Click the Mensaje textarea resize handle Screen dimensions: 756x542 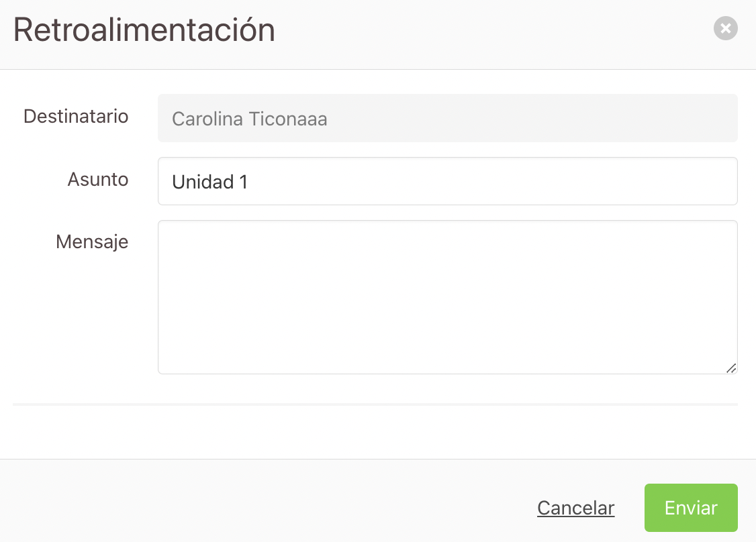pyautogui.click(x=731, y=368)
